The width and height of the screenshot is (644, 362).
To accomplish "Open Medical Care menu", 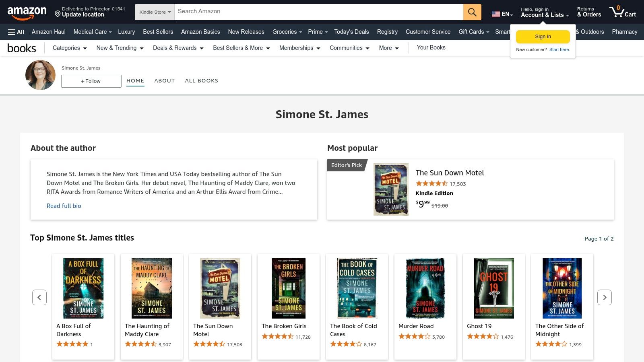I will pos(93,32).
